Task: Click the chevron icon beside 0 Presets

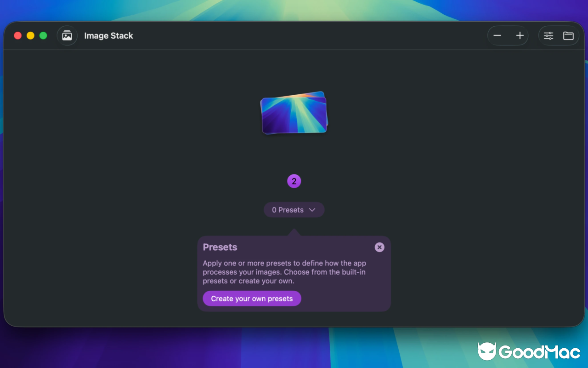Action: (x=313, y=210)
